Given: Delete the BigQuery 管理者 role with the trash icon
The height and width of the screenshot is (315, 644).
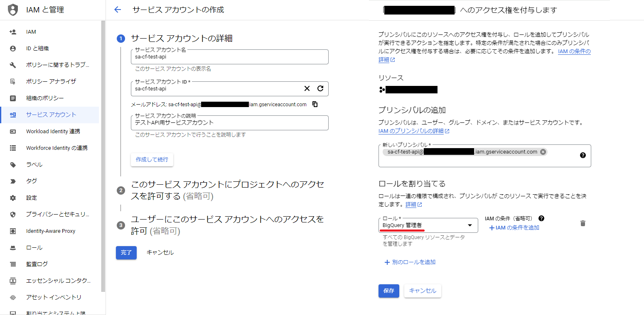Looking at the screenshot, I should click(x=583, y=223).
